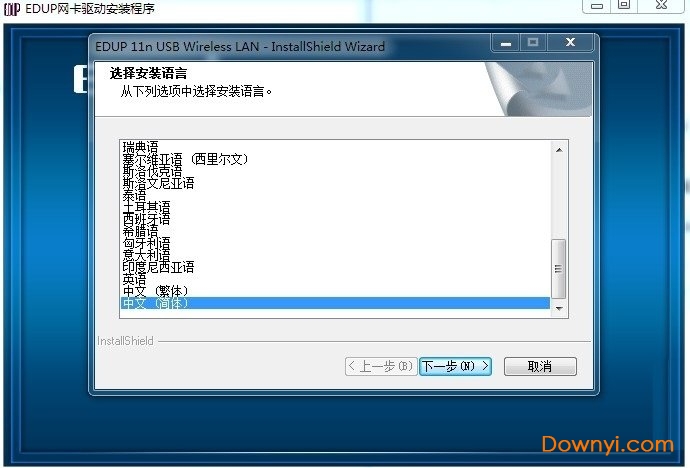Choose Greek (希腊语) as install language
The height and width of the screenshot is (468, 690).
[x=140, y=231]
